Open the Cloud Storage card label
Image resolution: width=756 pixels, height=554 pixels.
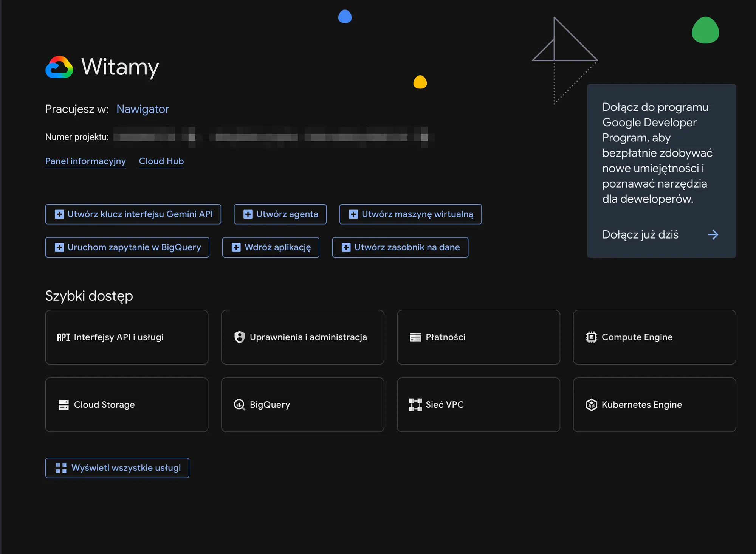click(104, 405)
